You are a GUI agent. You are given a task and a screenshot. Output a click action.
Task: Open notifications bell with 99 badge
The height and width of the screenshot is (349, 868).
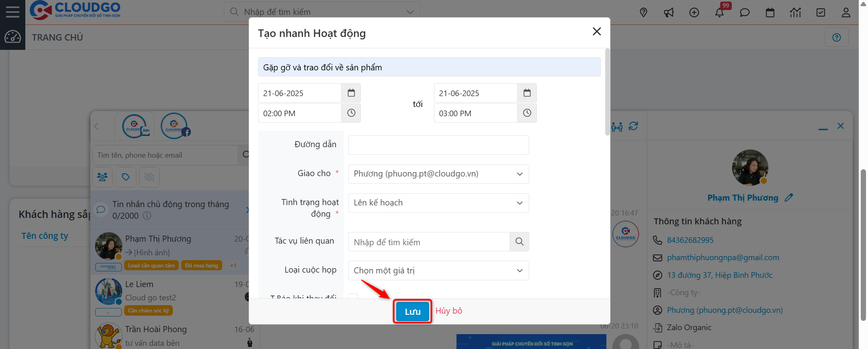click(720, 12)
